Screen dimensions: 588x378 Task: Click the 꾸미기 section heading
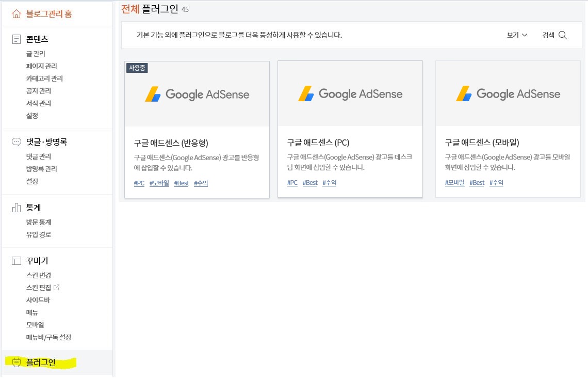coord(37,260)
